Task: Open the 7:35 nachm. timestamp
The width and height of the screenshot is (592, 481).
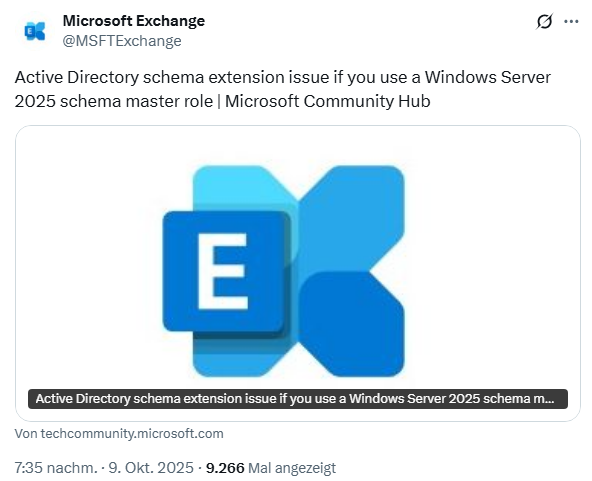Action: point(56,468)
